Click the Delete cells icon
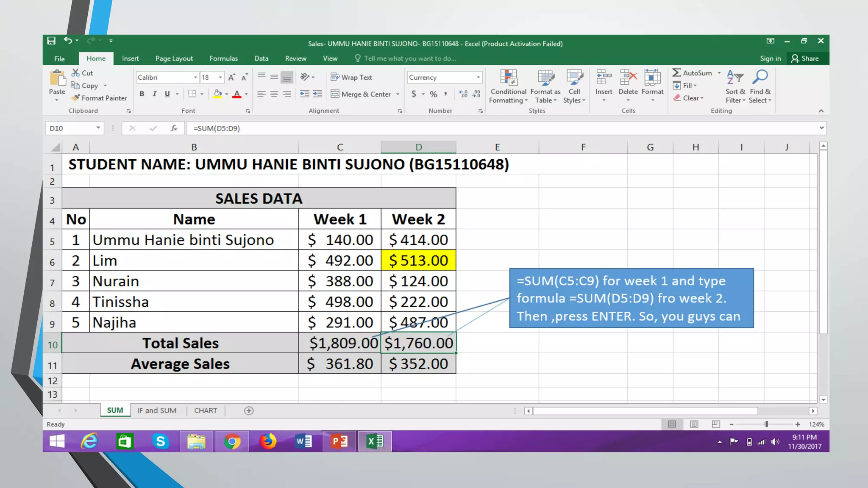The image size is (868, 488). pos(628,78)
